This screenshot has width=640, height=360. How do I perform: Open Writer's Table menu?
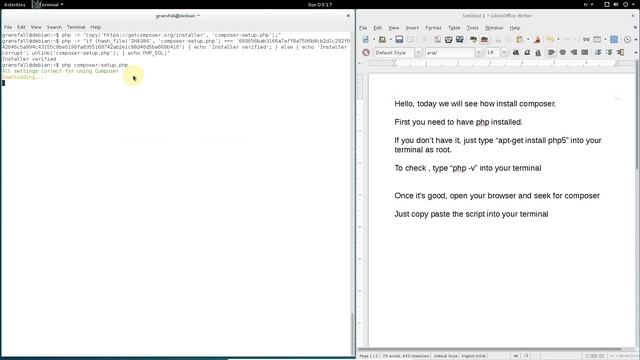click(454, 28)
